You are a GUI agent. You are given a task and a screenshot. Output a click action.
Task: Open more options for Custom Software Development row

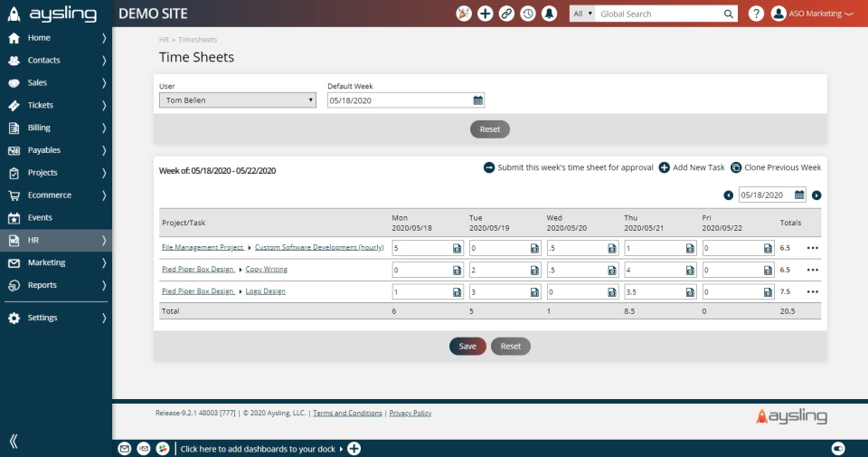(812, 248)
